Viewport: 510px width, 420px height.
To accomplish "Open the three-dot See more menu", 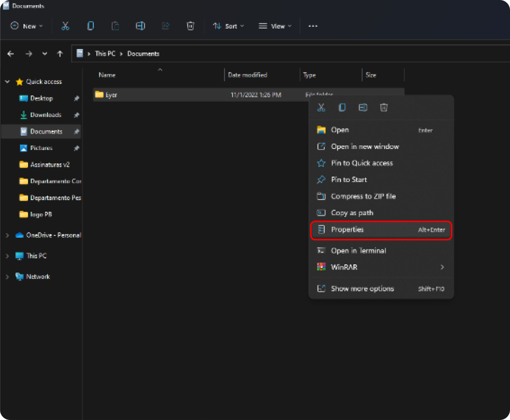I will pos(313,26).
